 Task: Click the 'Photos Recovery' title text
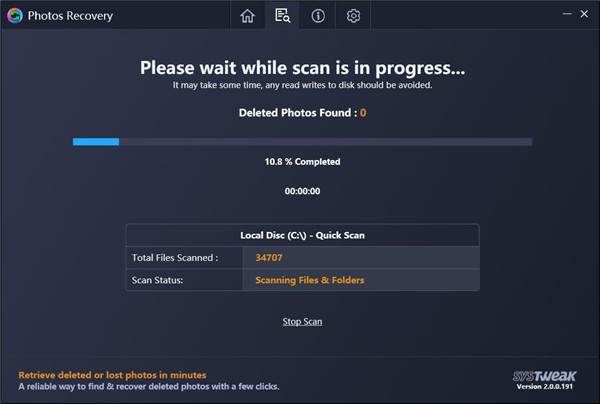click(70, 16)
